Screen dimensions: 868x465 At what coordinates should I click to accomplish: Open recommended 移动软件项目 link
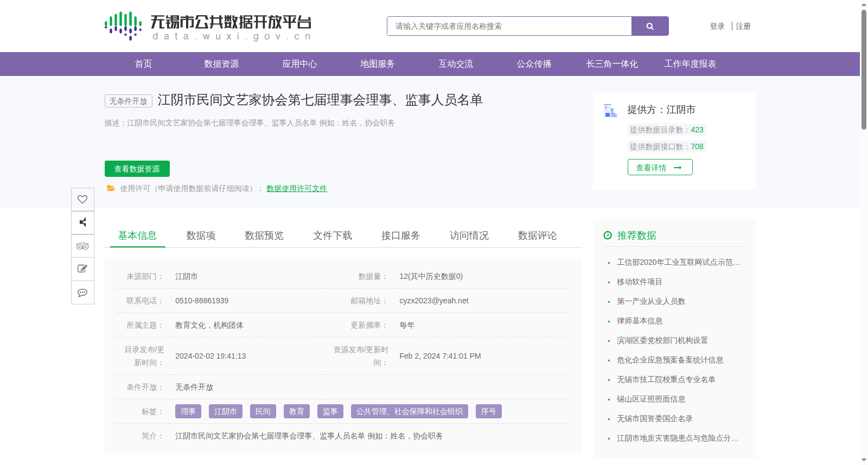[x=640, y=282]
